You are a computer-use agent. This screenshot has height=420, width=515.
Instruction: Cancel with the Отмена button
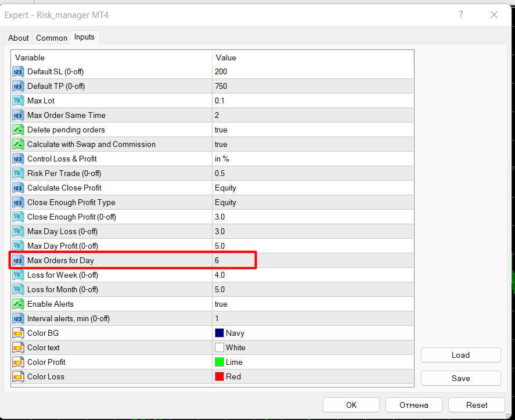coord(414,405)
